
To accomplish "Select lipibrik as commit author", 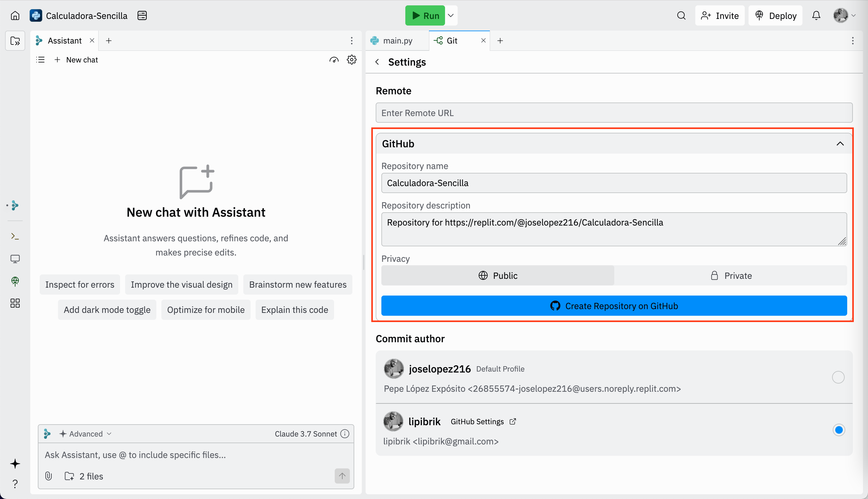I will pyautogui.click(x=838, y=430).
